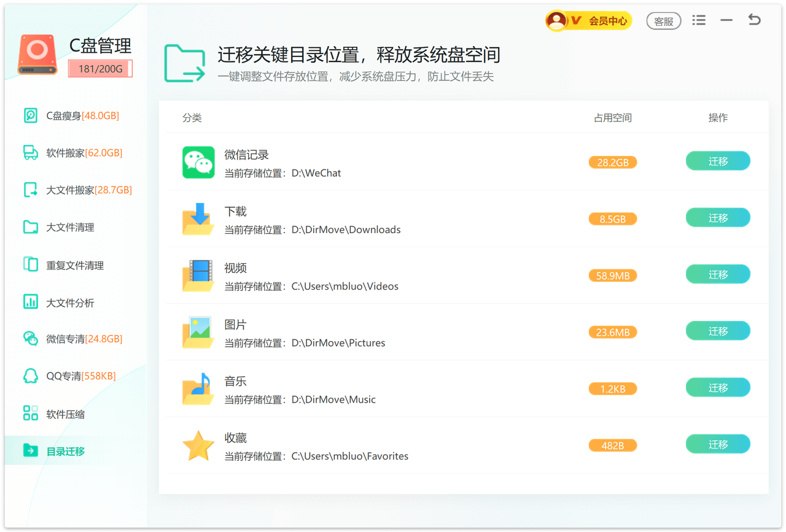Click the Downloads folder icon
This screenshot has height=532, width=786.
tap(198, 219)
